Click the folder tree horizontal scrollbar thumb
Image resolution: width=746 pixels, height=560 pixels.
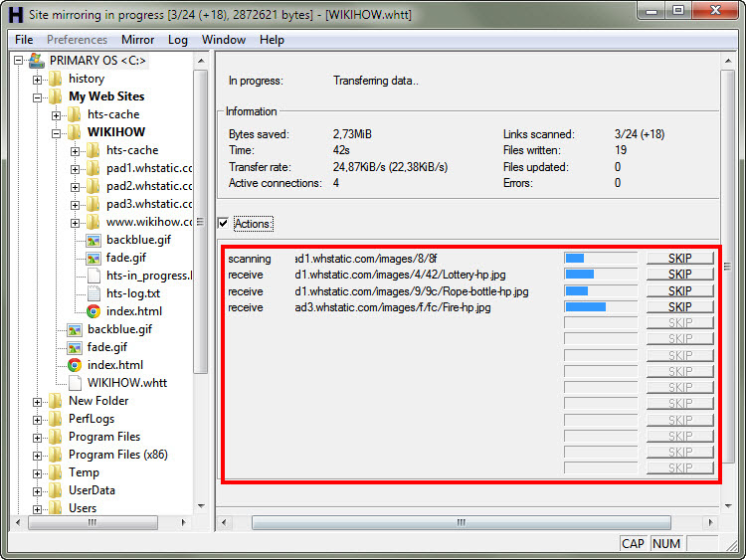pos(93,522)
